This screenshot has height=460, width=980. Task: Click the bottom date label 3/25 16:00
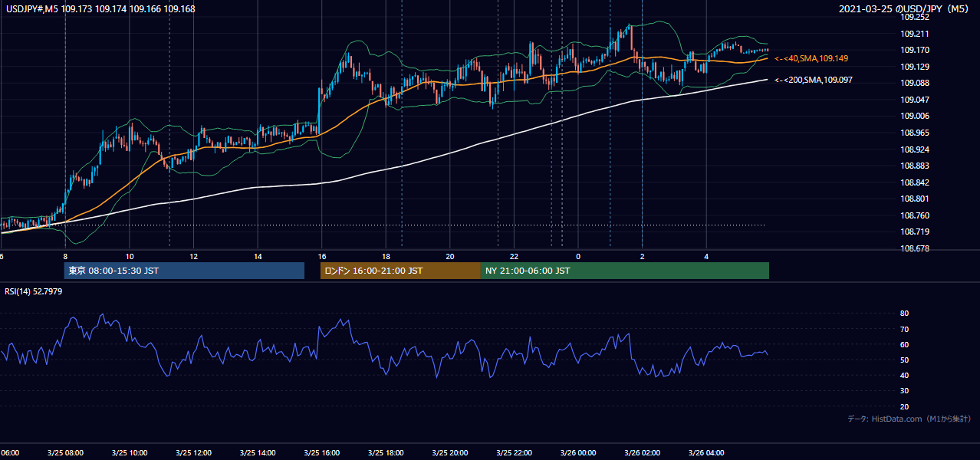(321, 453)
